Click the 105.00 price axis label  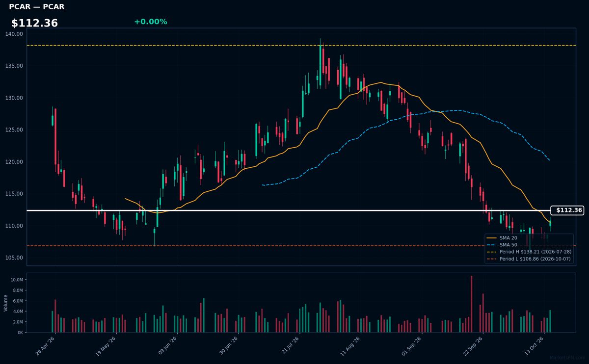pyautogui.click(x=15, y=258)
